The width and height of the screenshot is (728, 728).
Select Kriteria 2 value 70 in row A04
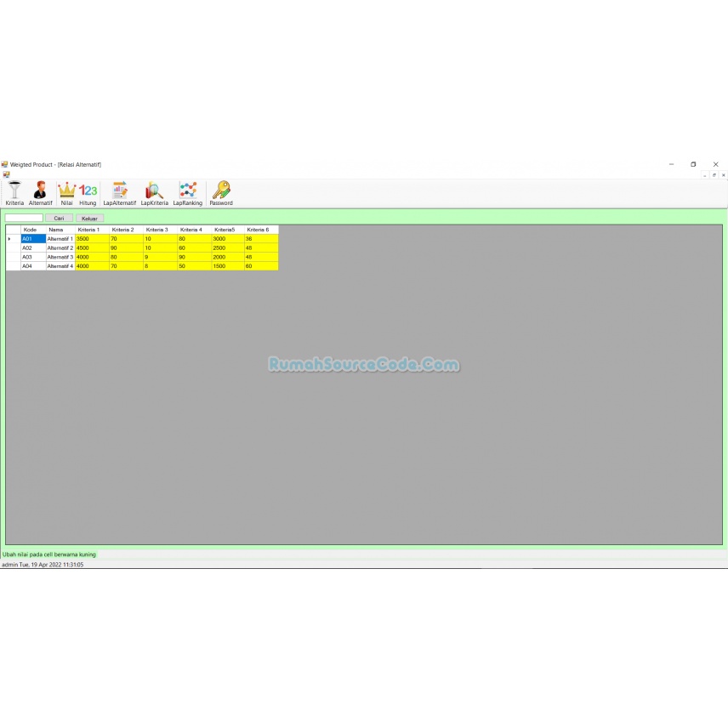click(126, 266)
